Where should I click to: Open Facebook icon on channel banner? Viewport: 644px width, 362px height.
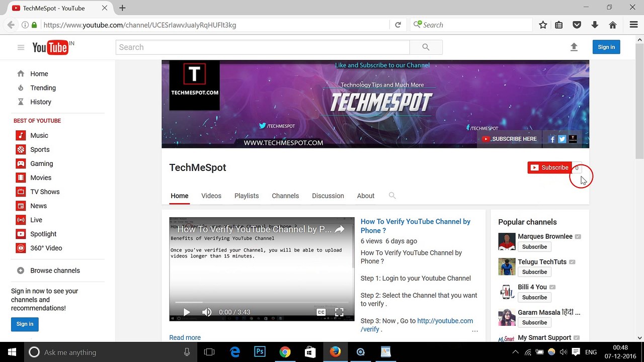(552, 139)
